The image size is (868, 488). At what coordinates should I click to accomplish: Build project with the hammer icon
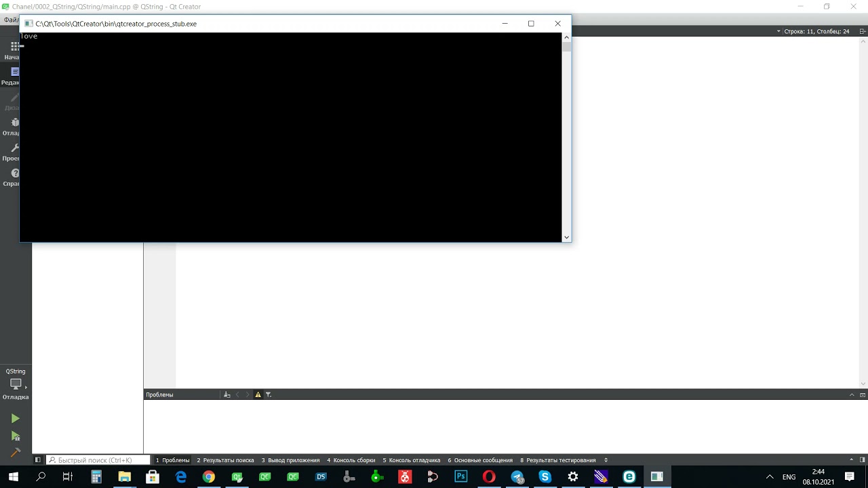pyautogui.click(x=15, y=453)
